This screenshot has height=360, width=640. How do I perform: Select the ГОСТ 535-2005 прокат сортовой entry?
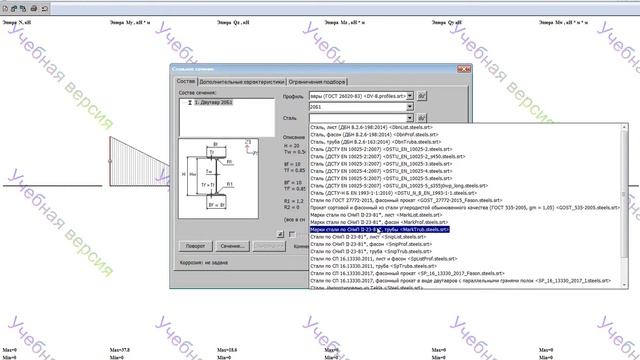[465, 208]
